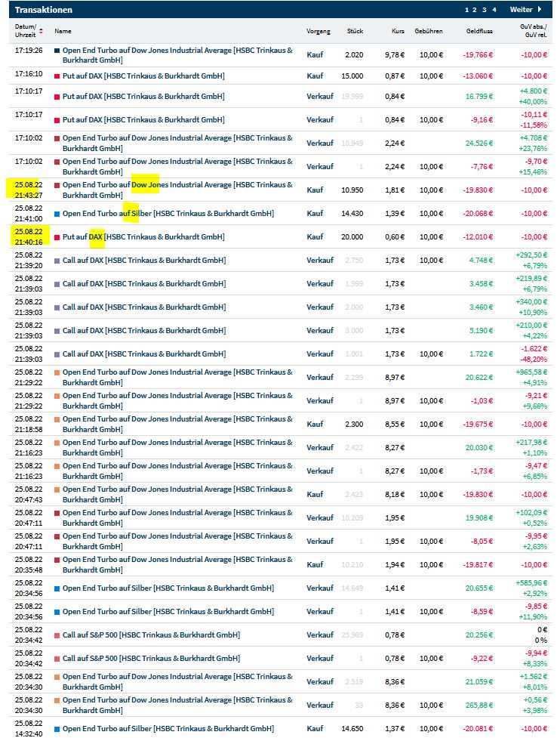
Task: Click Kauf in the 21:40:16 Put auf DAX row
Action: pyautogui.click(x=315, y=237)
